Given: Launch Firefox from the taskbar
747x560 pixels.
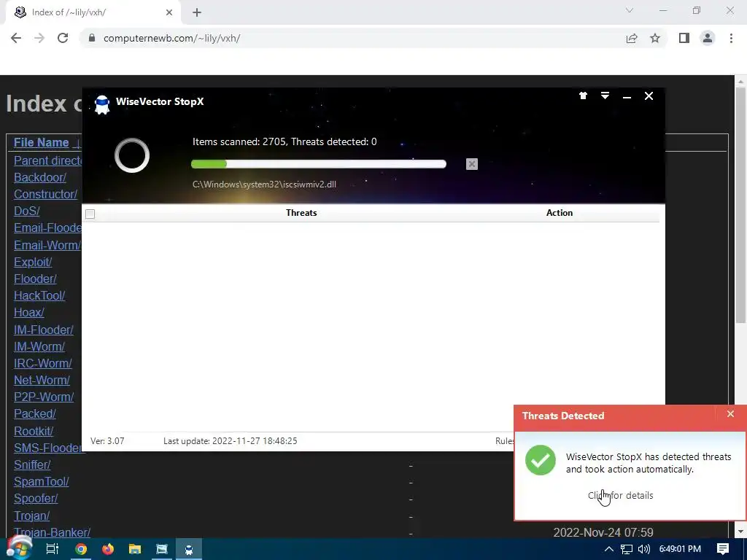Looking at the screenshot, I should (108, 549).
